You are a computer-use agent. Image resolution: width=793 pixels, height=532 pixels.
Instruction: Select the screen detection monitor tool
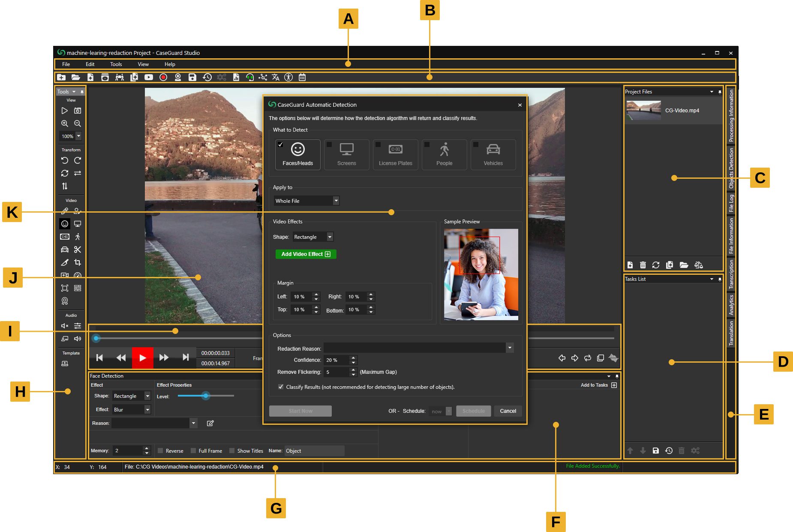click(x=78, y=224)
